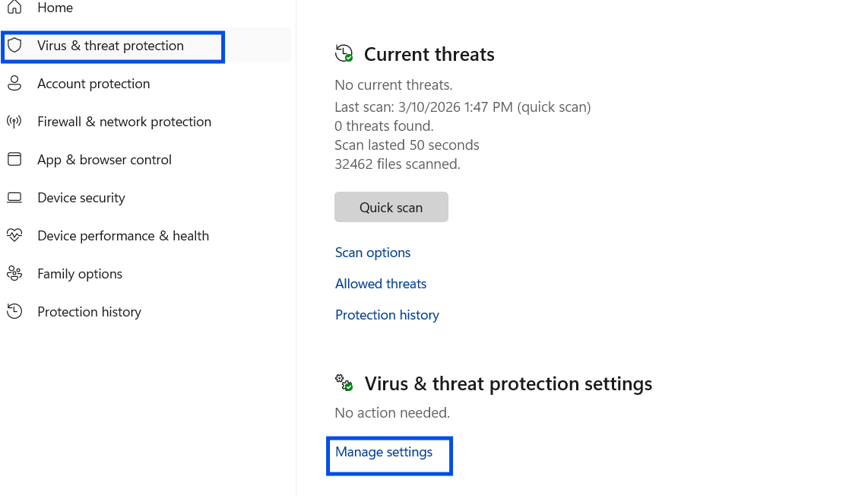The image size is (868, 496).
Task: Start a Quick scan
Action: [391, 208]
